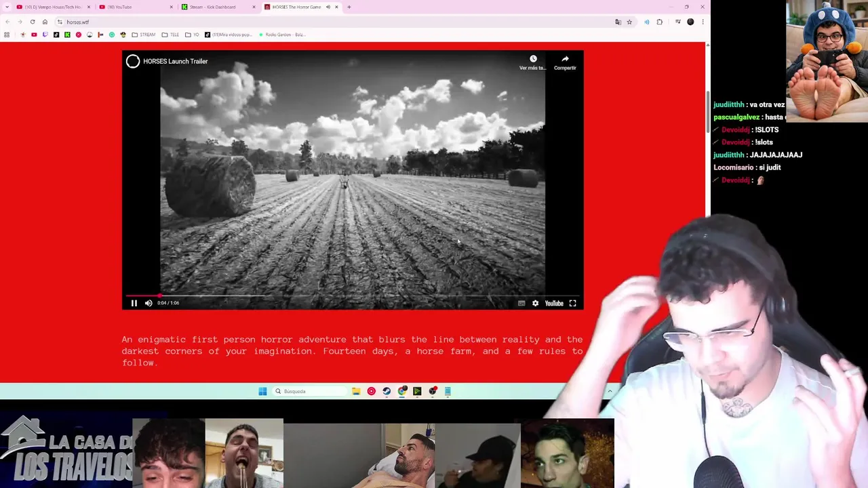Seek along the video progress bar

click(x=353, y=296)
